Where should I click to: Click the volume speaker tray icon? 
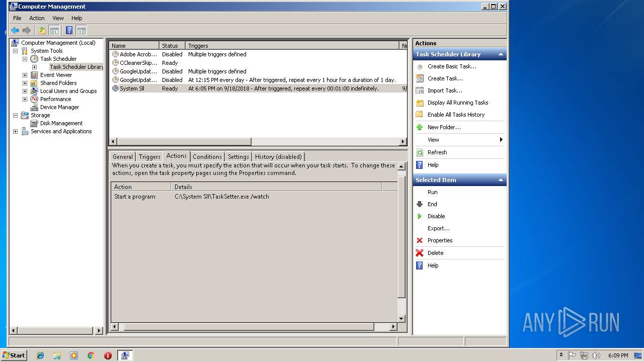pyautogui.click(x=596, y=355)
